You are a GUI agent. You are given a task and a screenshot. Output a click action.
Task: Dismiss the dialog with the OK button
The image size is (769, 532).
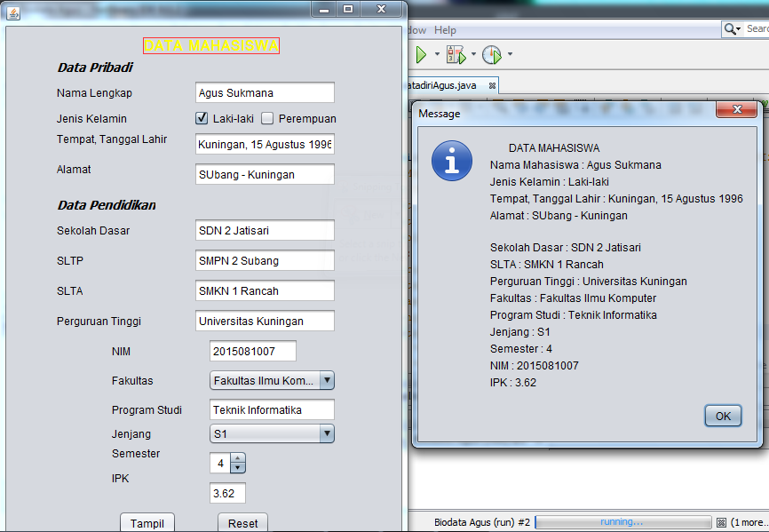click(x=721, y=415)
